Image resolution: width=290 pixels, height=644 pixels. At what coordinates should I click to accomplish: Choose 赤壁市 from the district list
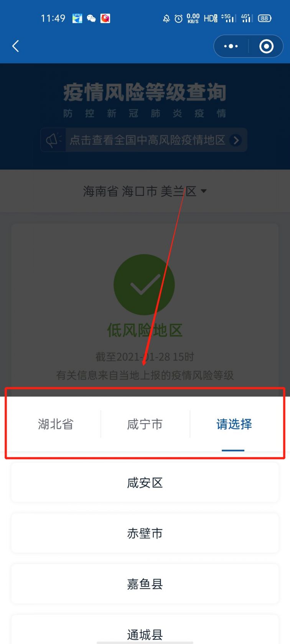145,533
